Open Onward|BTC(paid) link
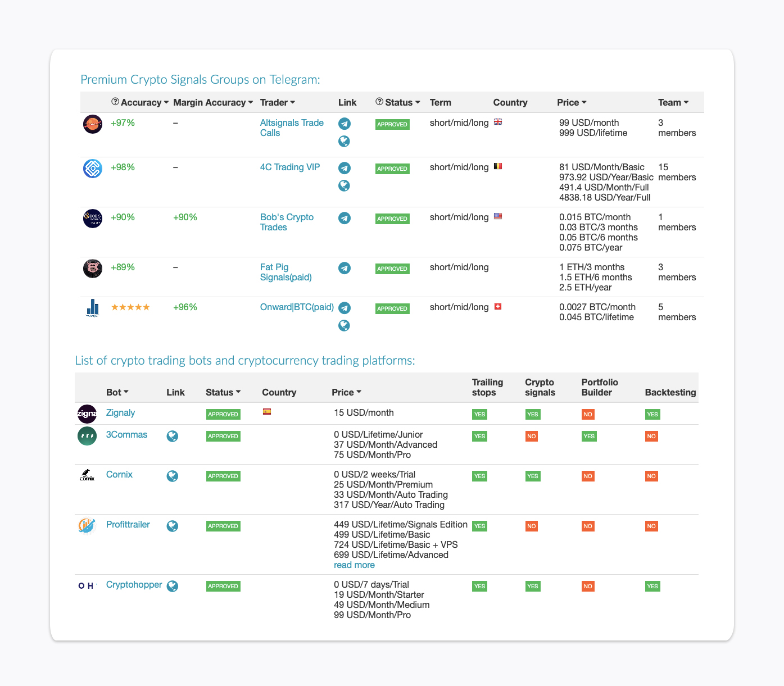 coord(297,307)
